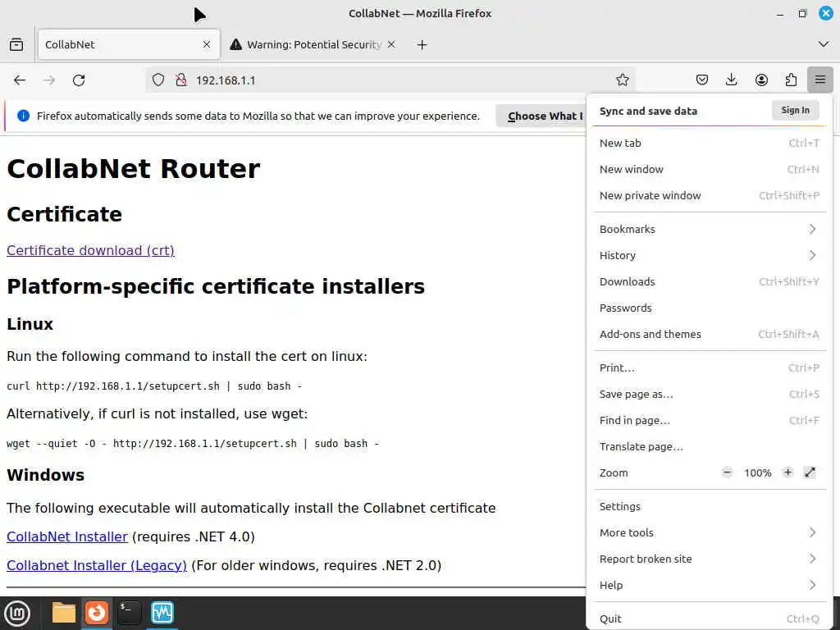Open the Linux Mint start menu
The width and height of the screenshot is (840, 630).
[16, 613]
